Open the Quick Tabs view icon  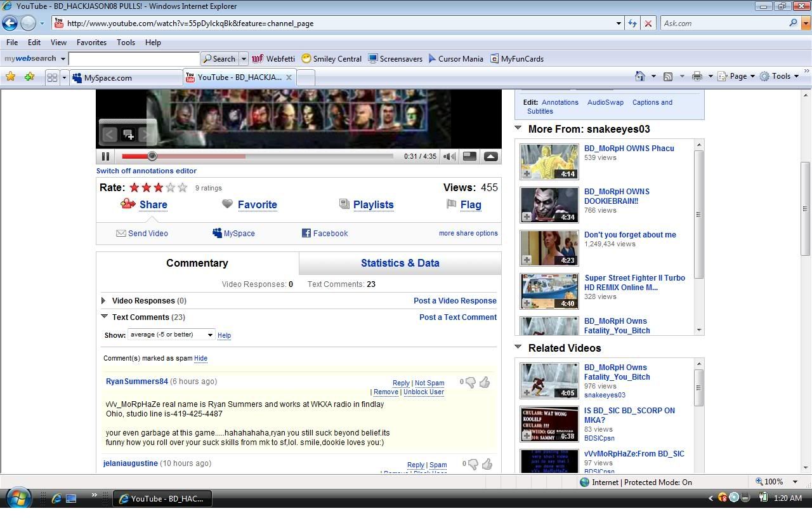click(x=52, y=77)
